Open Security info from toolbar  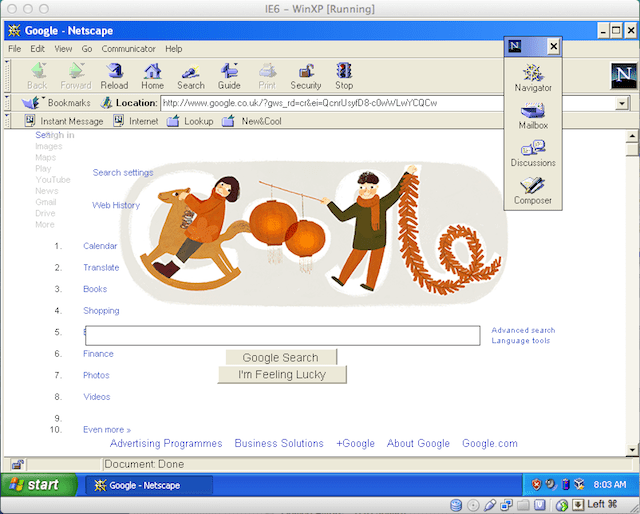306,76
